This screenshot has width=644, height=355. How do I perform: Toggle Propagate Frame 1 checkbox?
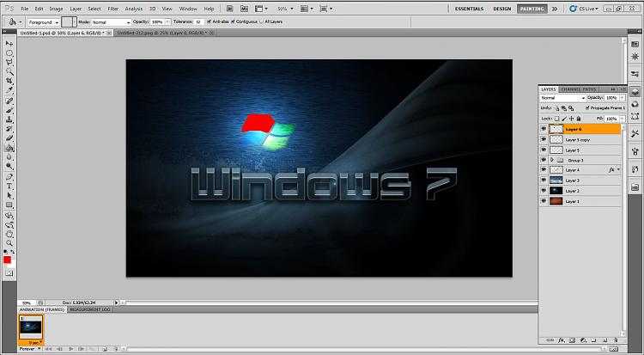click(x=587, y=107)
